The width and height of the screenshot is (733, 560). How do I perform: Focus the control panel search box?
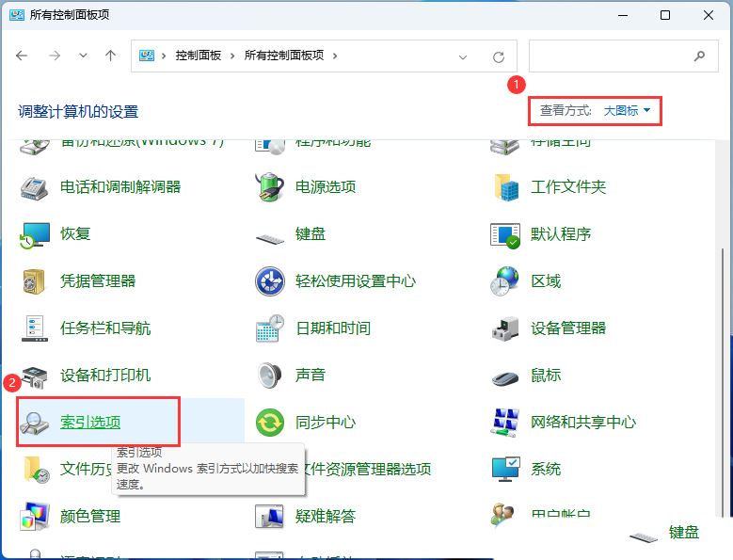pyautogui.click(x=624, y=56)
